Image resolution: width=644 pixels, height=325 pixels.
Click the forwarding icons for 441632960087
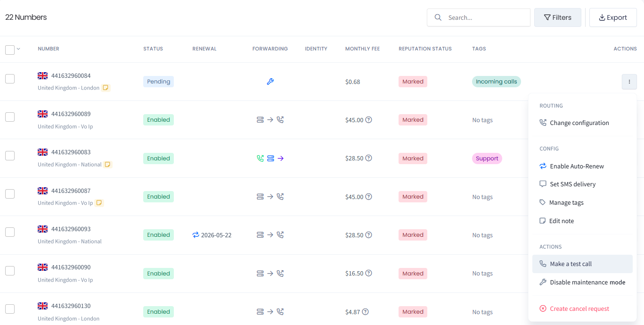click(x=270, y=197)
